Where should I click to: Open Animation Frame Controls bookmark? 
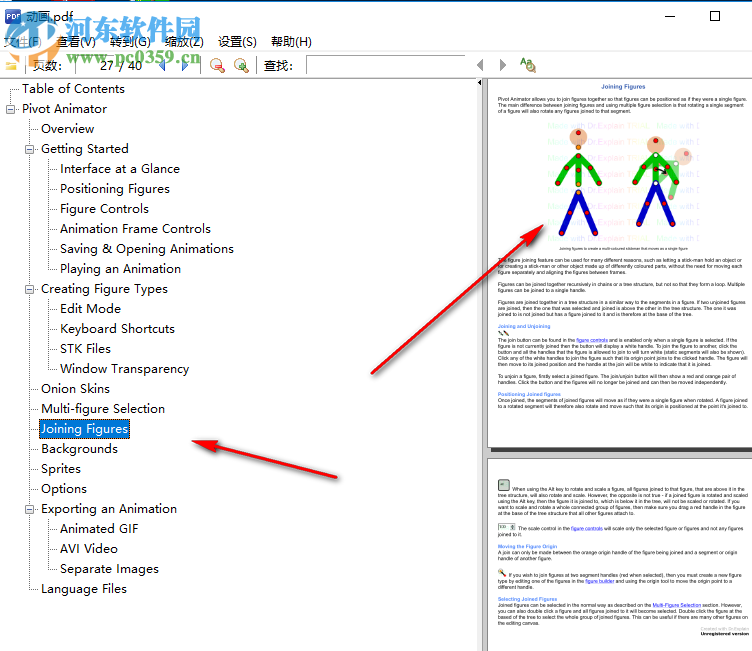pyautogui.click(x=135, y=229)
